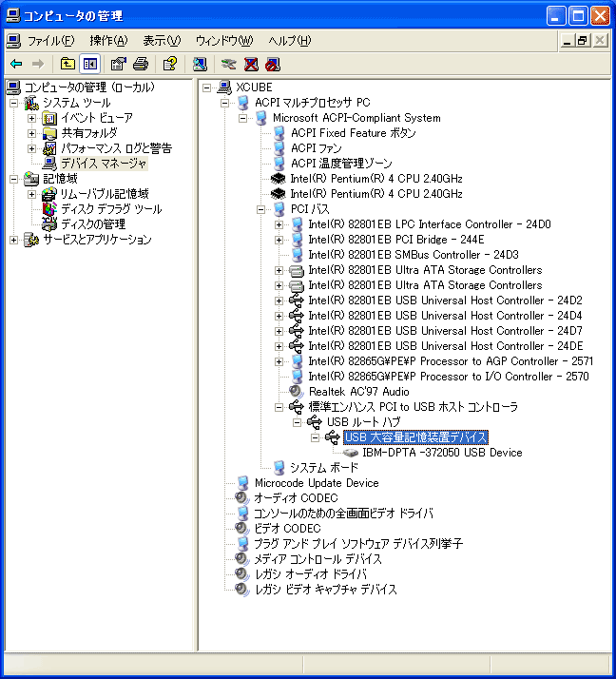Click the Up one level folder icon
Image resolution: width=616 pixels, height=679 pixels.
pos(67,64)
